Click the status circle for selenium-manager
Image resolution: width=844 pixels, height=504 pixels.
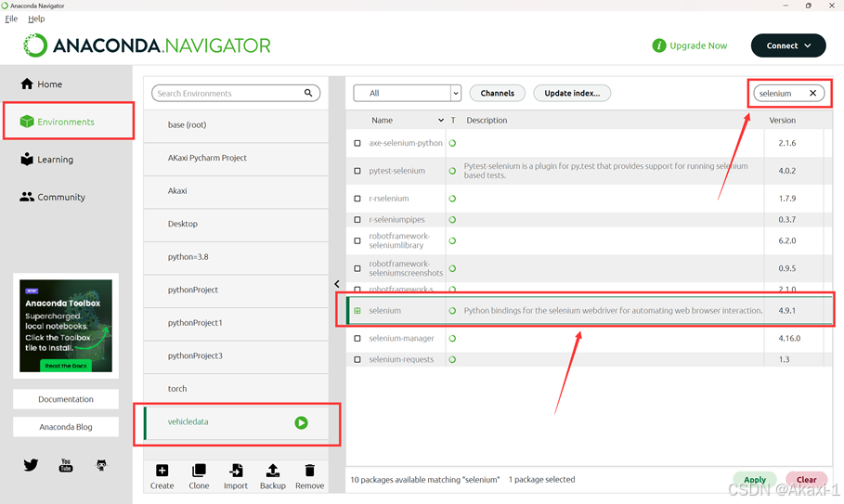pos(452,339)
